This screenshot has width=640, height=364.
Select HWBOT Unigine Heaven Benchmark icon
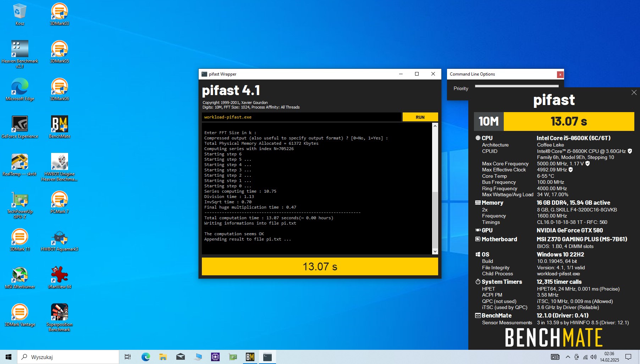point(59,167)
